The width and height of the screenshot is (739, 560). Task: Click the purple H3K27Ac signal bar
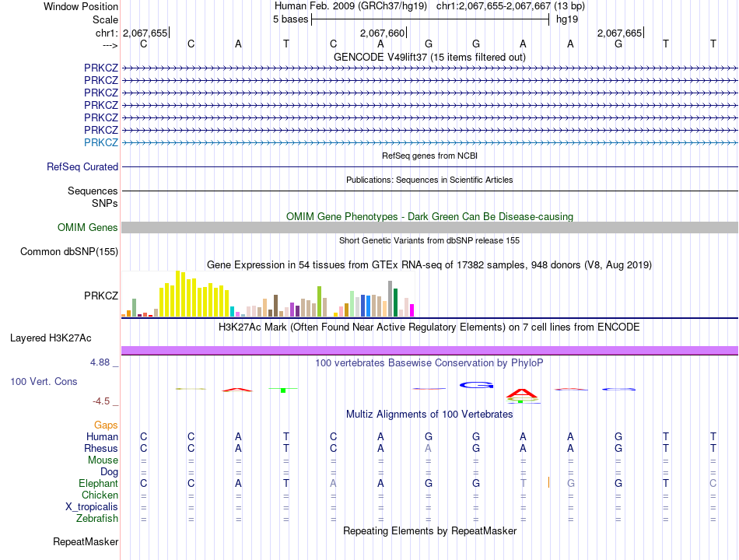click(x=429, y=350)
